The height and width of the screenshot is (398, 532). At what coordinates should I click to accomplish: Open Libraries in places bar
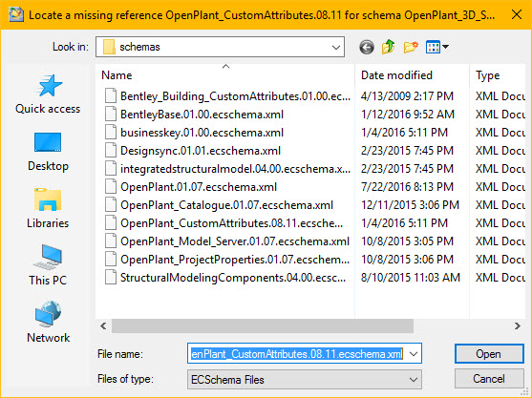point(48,208)
